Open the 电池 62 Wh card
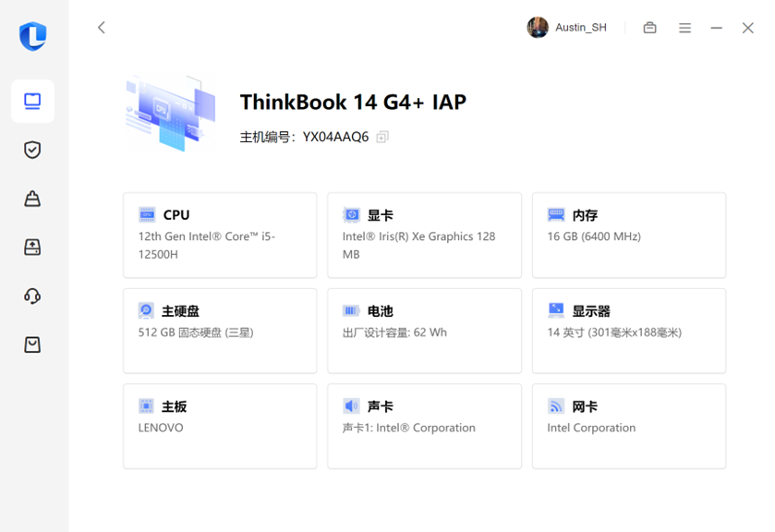The image size is (775, 532). (x=425, y=331)
